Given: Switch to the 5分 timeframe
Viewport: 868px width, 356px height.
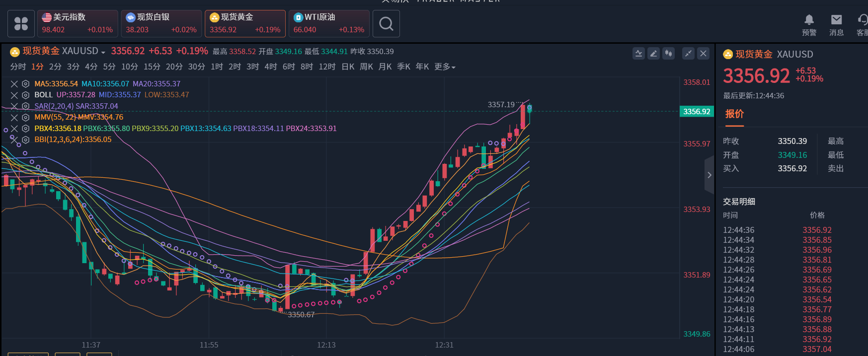Looking at the screenshot, I should click(109, 67).
